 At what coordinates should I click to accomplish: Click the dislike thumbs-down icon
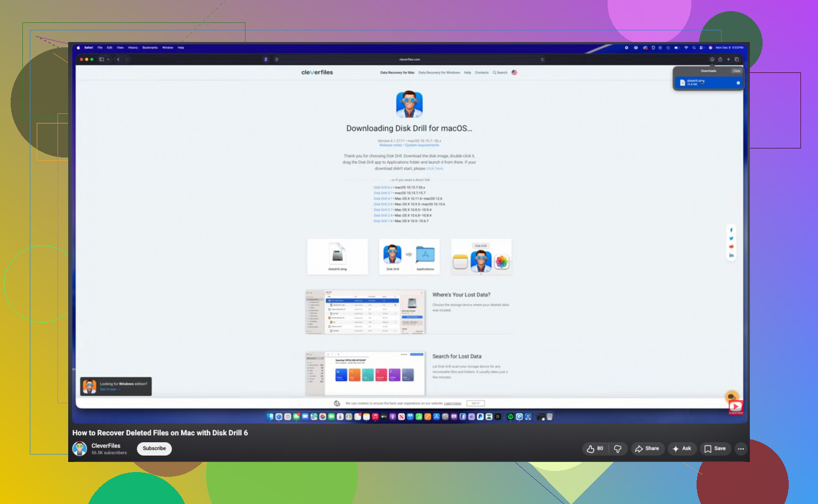point(618,449)
